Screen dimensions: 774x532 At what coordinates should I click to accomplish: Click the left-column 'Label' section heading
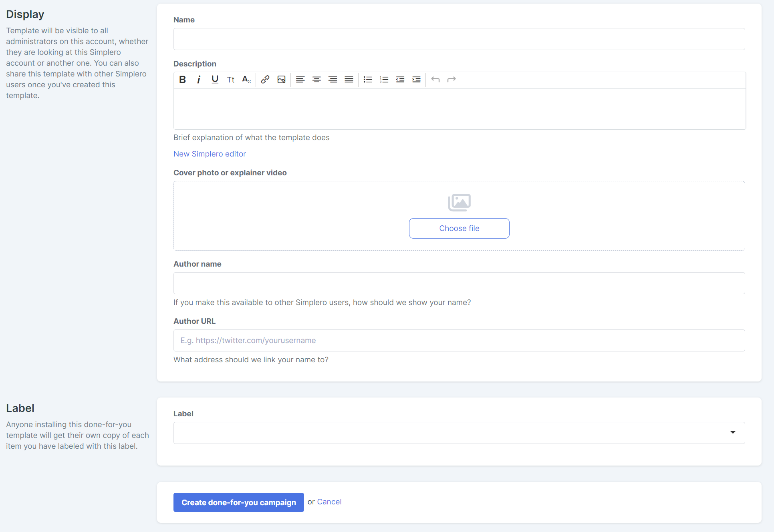pyautogui.click(x=20, y=408)
